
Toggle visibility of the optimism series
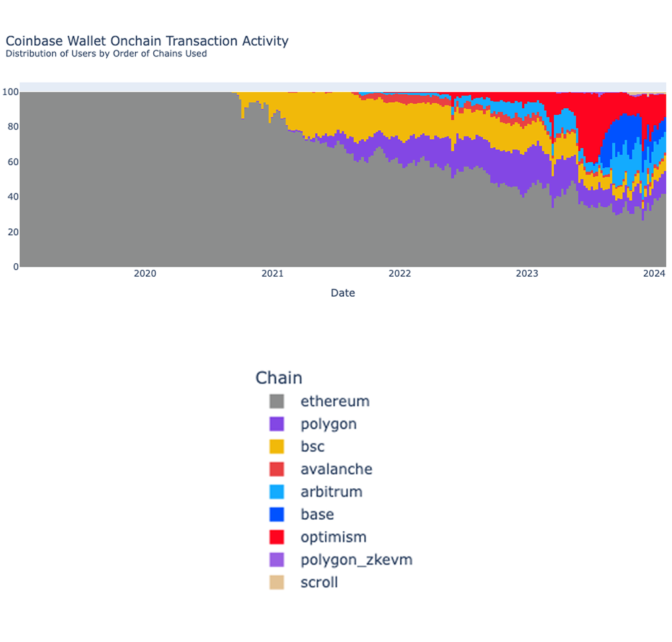click(x=333, y=537)
